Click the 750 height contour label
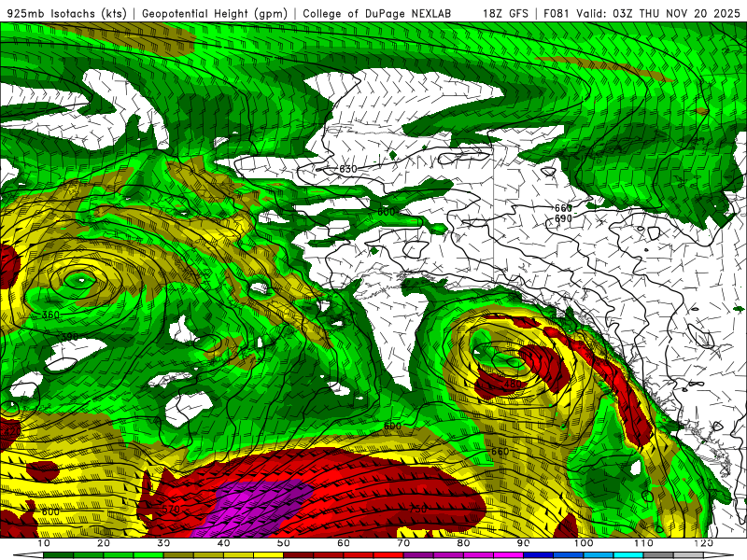 click(417, 509)
